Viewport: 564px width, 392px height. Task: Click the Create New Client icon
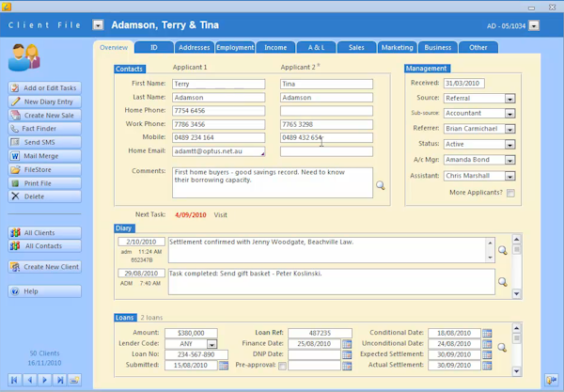point(15,267)
